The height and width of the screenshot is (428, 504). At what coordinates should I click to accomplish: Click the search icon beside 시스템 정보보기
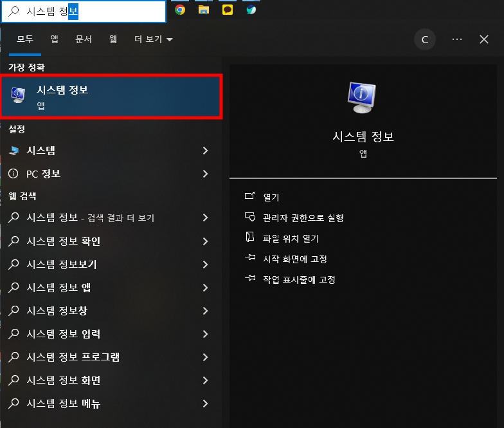click(14, 264)
